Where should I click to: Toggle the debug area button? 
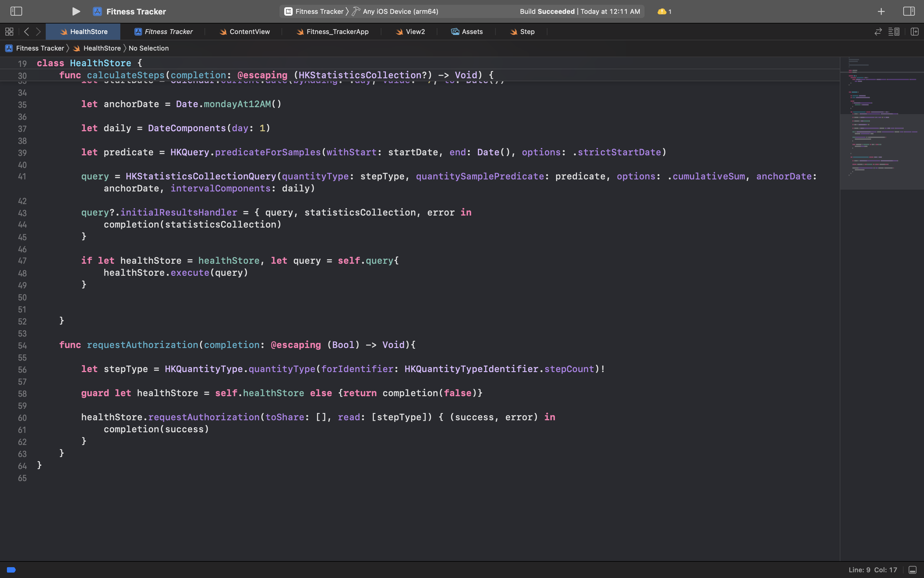[x=913, y=570]
